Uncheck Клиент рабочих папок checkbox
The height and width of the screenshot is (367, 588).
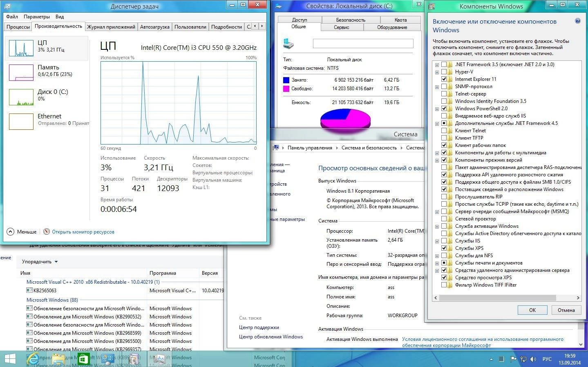(x=444, y=145)
